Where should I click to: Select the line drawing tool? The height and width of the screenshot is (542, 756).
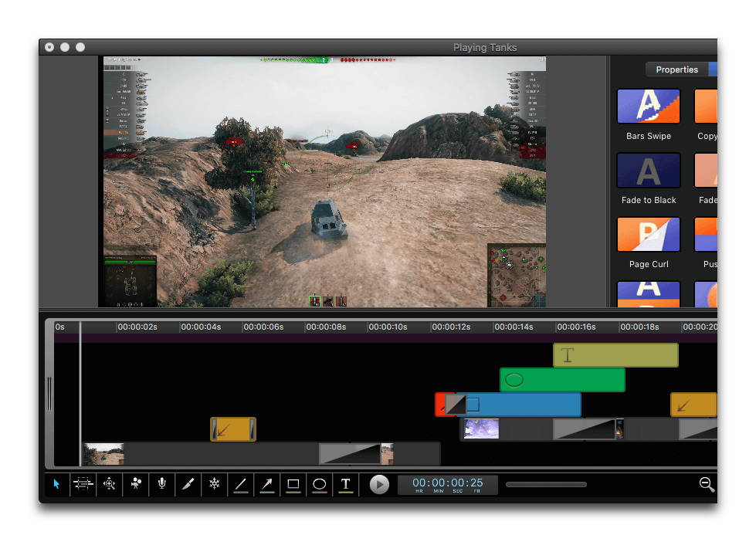(x=241, y=484)
